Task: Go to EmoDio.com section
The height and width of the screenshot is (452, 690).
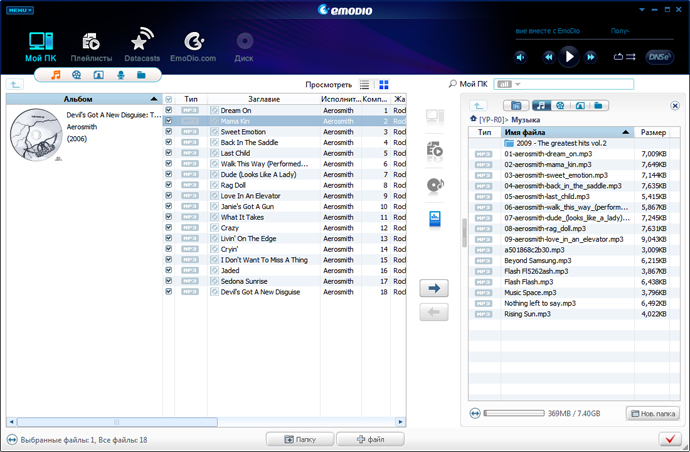Action: [193, 47]
